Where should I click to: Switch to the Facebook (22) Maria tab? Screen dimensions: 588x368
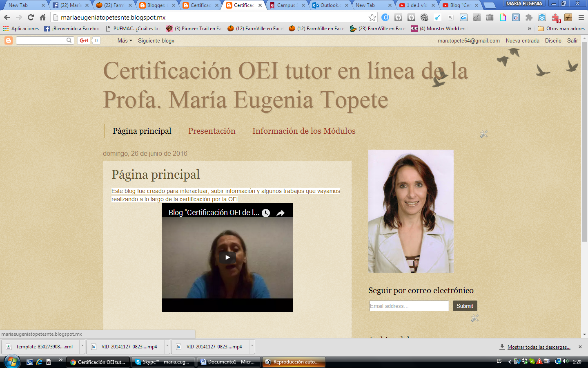(x=71, y=5)
